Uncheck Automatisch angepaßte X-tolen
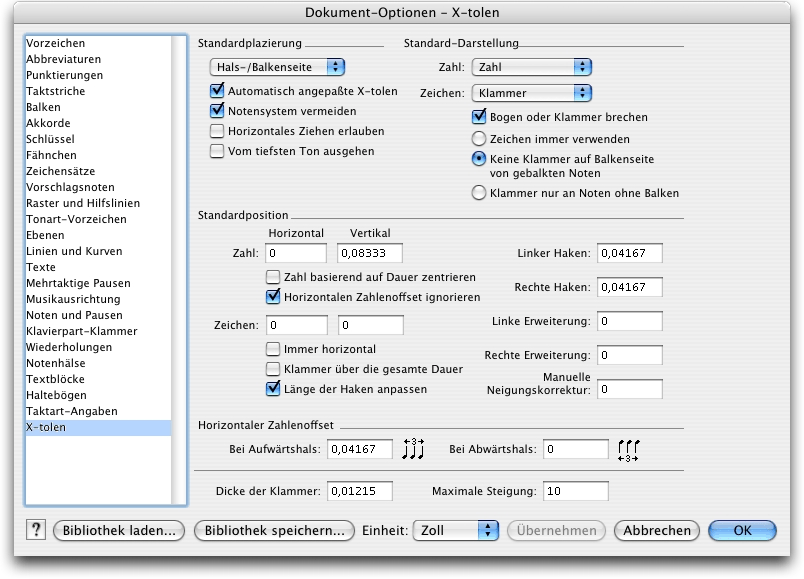The image size is (804, 579). pos(217,91)
